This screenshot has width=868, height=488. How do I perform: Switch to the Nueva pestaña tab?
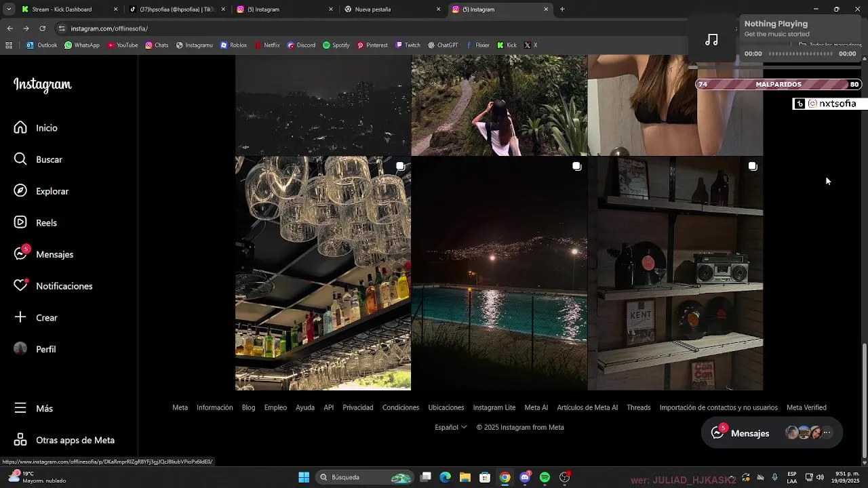click(392, 9)
